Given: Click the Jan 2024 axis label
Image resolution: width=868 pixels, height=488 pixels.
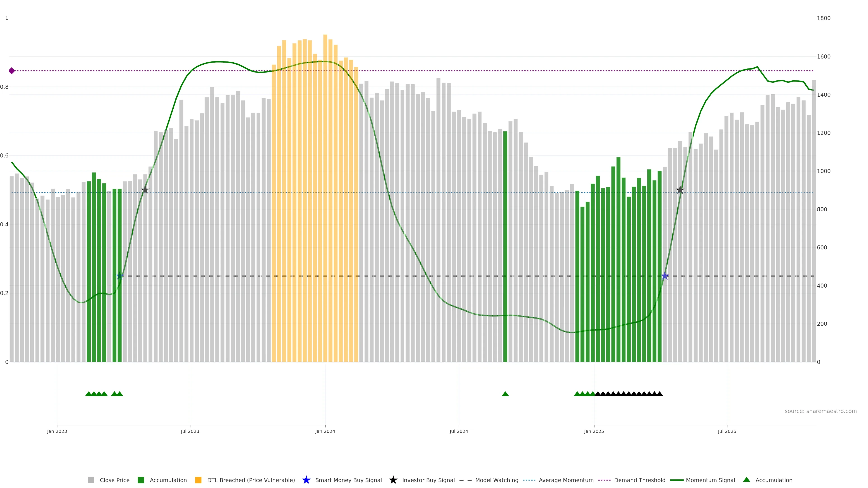Looking at the screenshot, I should click(x=325, y=432).
